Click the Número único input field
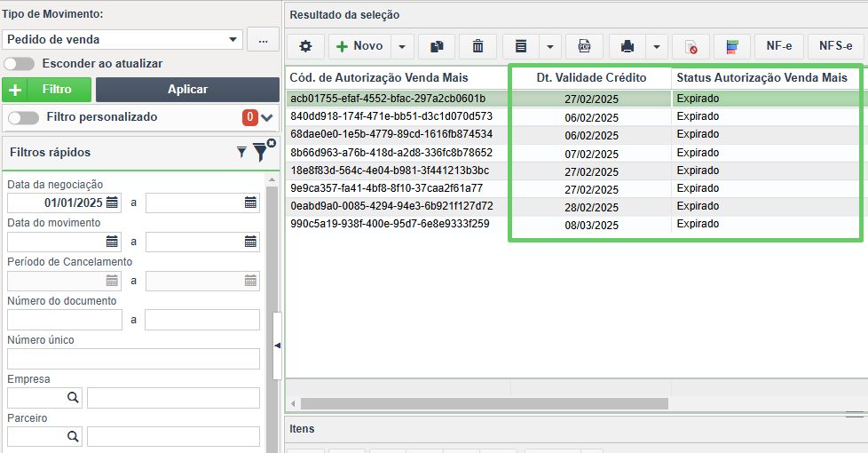Image resolution: width=868 pixels, height=453 pixels. pos(133,359)
